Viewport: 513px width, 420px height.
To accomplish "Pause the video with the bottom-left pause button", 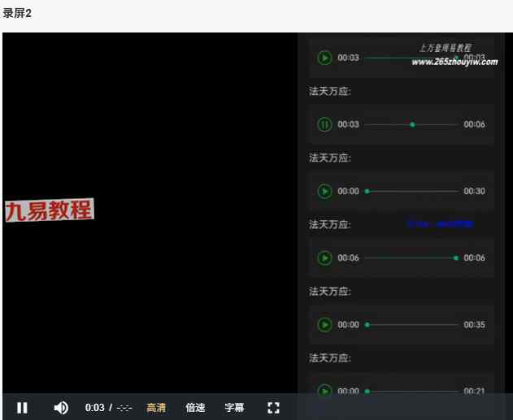I will (23, 408).
